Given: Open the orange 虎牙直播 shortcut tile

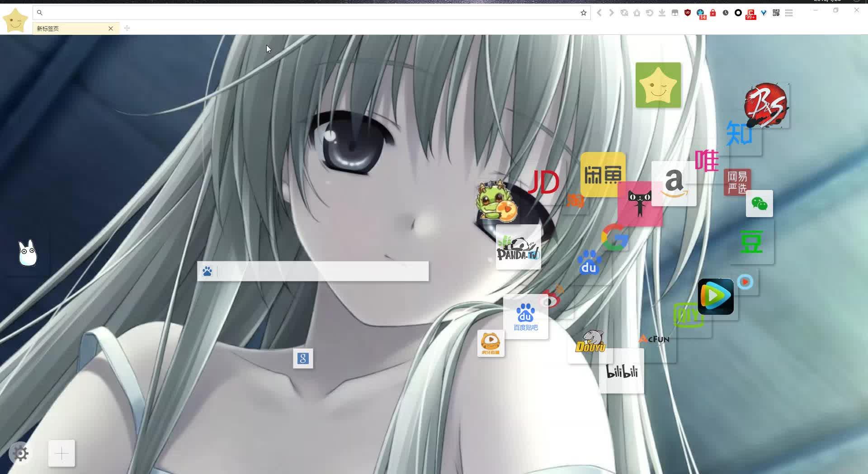Looking at the screenshot, I should (x=491, y=343).
